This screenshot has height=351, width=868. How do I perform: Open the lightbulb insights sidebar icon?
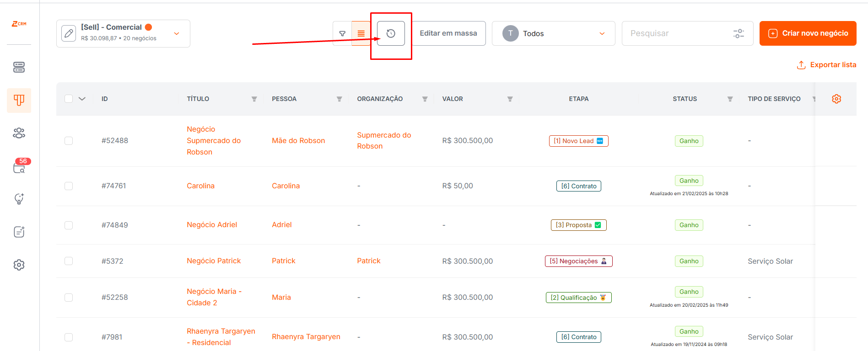point(19,199)
